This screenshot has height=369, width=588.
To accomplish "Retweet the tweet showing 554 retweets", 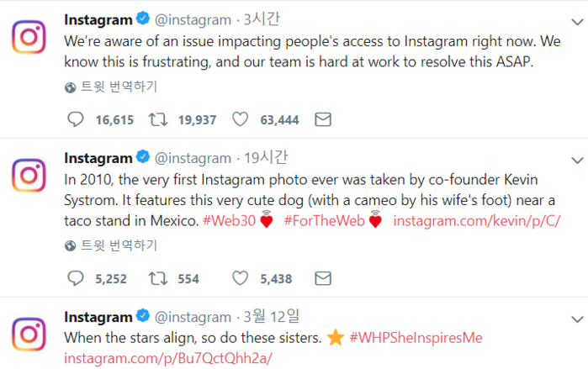I will click(158, 278).
